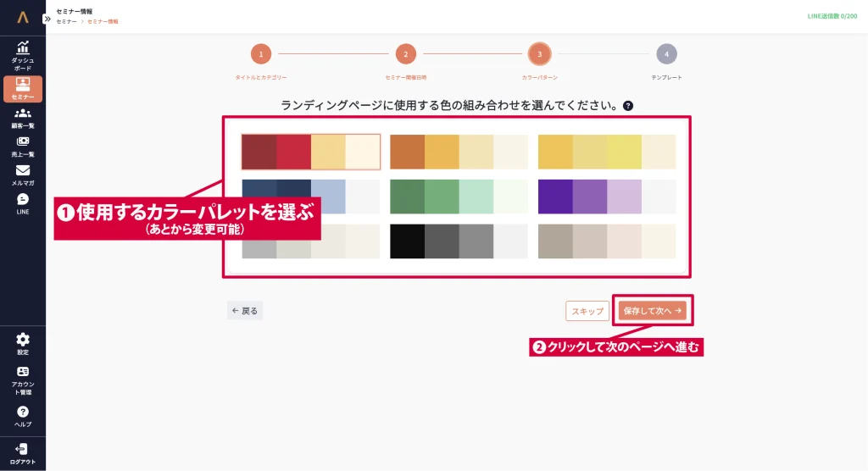Jump to step 4 template
868x471 pixels.
(x=666, y=54)
